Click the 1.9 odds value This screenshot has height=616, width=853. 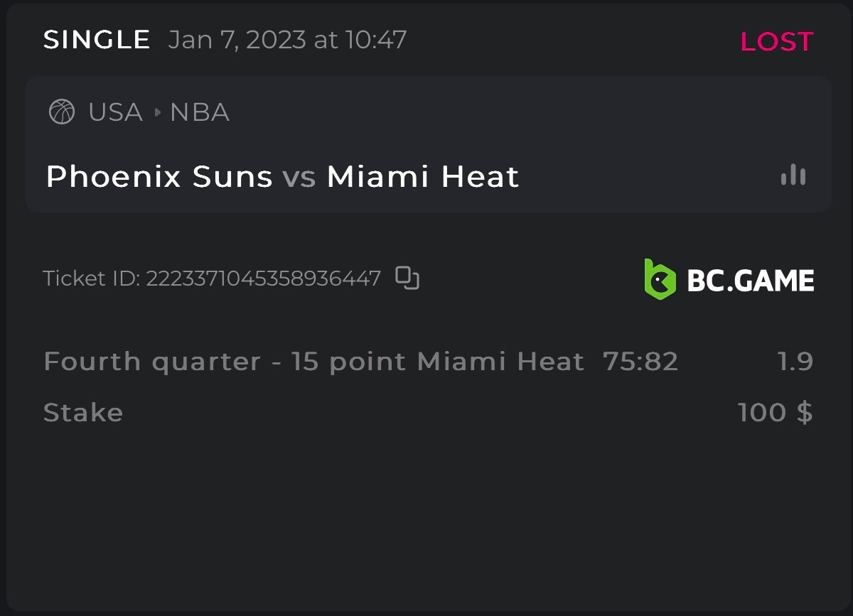point(795,362)
